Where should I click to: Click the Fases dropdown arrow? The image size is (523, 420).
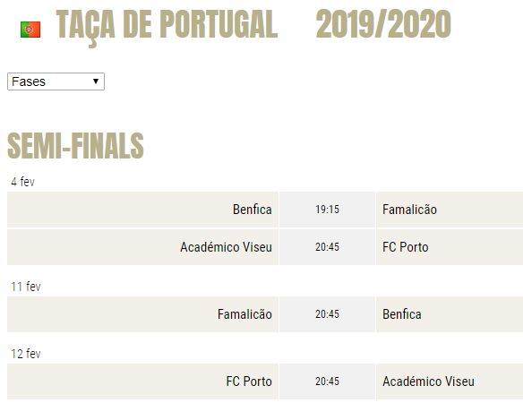point(96,81)
